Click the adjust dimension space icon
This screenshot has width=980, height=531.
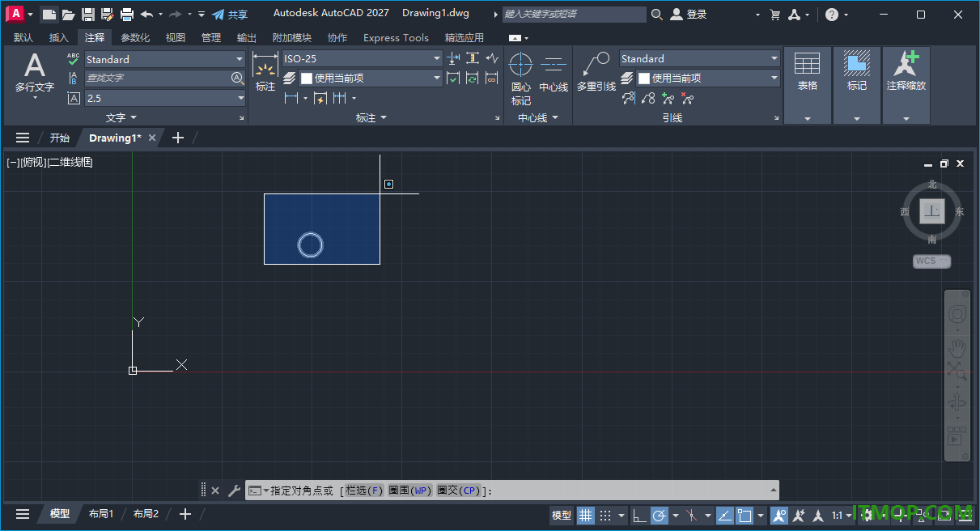[x=473, y=58]
